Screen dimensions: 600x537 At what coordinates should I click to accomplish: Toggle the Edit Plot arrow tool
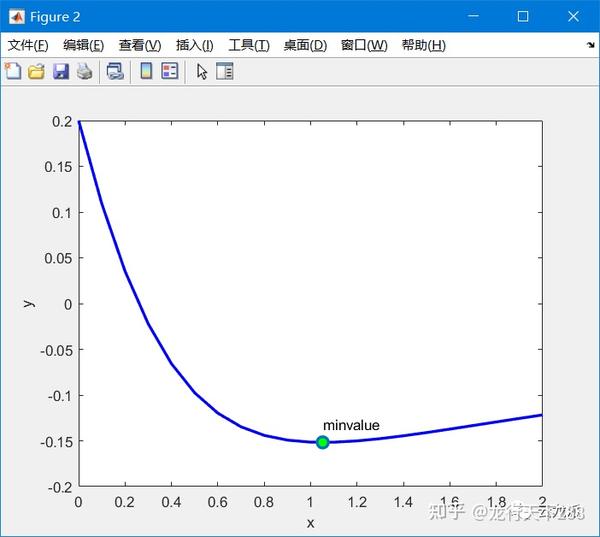pos(202,72)
